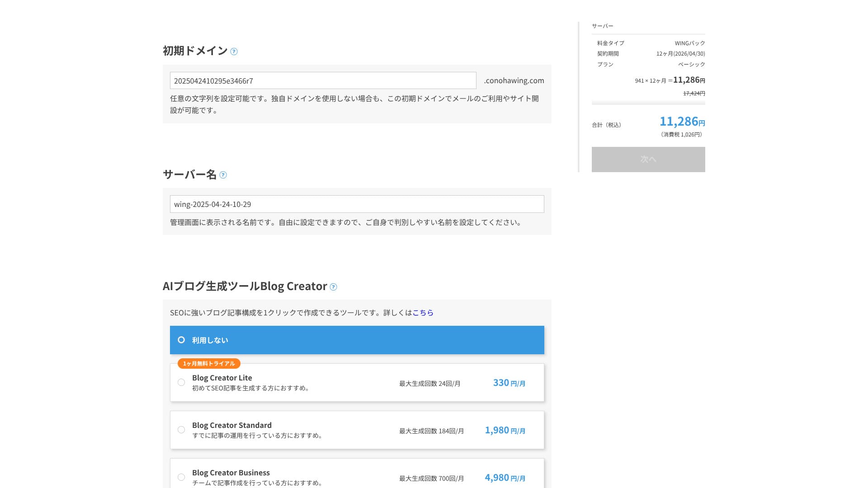The width and height of the screenshot is (868, 488).
Task: Click the 1ヶ月無料トライアル badge
Action: (x=209, y=364)
